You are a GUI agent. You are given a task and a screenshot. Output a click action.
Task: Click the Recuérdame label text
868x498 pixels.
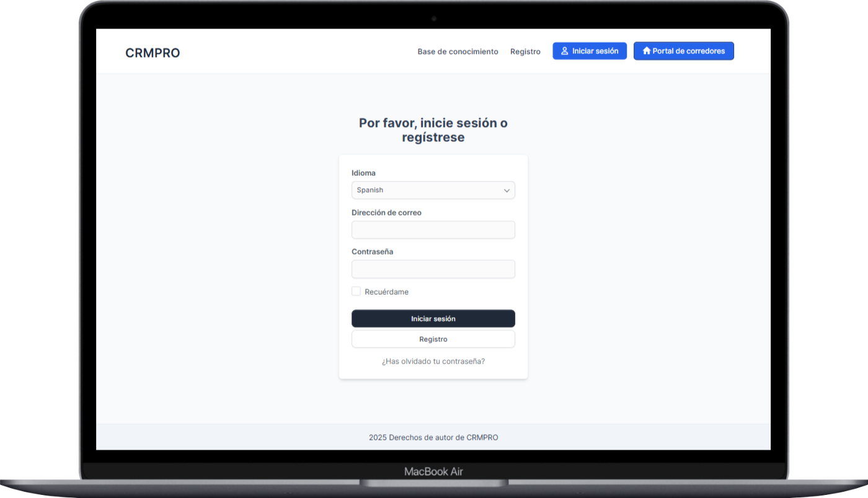point(386,292)
